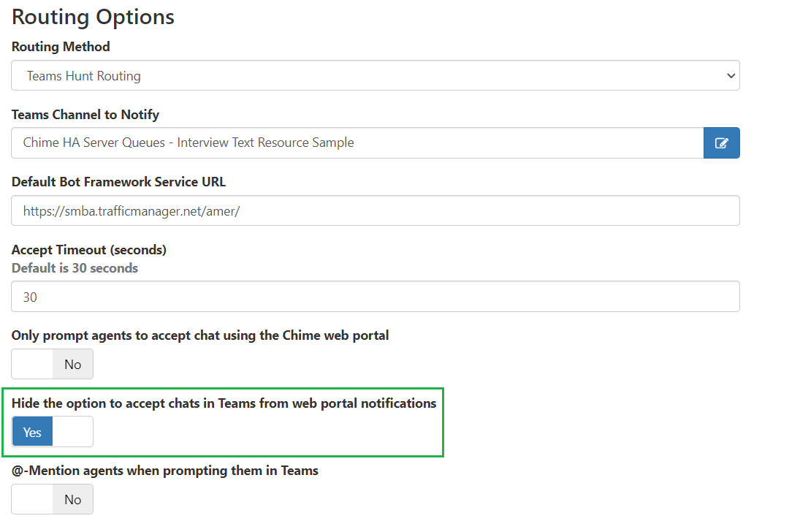Toggle the @-Mention agents in Teams switch
Image resolution: width=800 pixels, height=532 pixels.
[52, 499]
